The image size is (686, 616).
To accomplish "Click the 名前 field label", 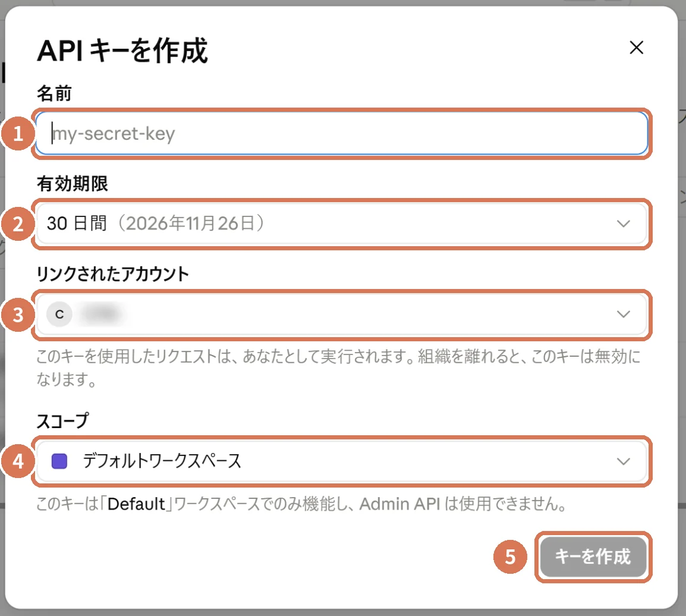I will [x=54, y=93].
